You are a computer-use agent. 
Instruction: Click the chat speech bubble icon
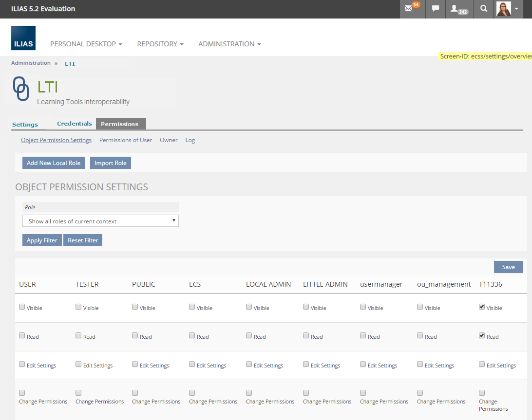coord(436,9)
